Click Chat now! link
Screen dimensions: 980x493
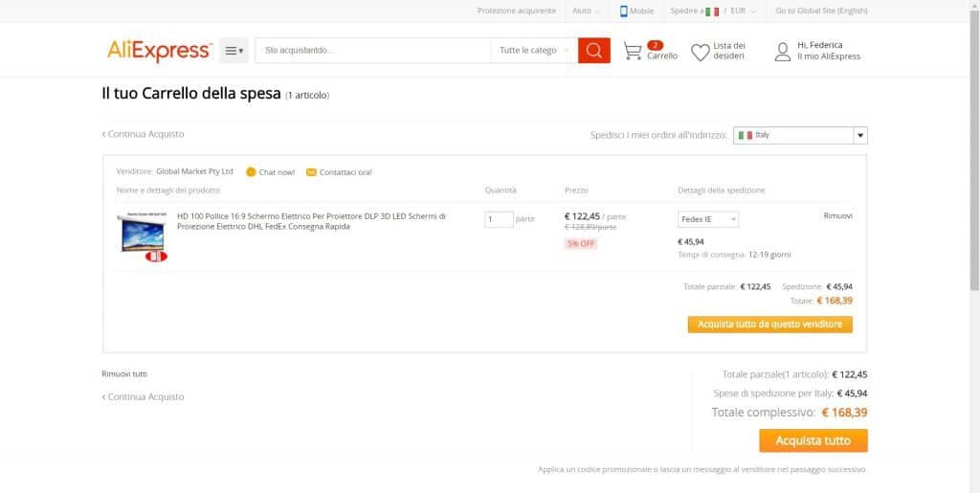(x=277, y=172)
